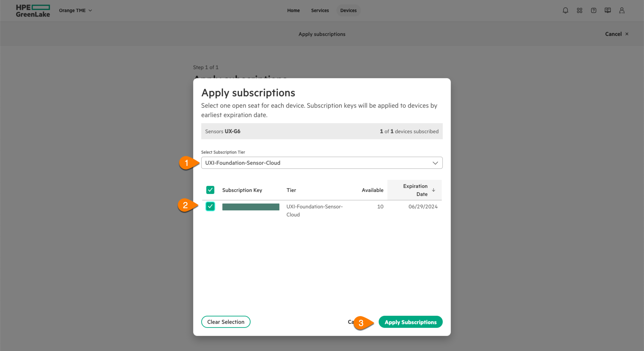
Task: Click the Subscription Key column header
Action: point(242,190)
